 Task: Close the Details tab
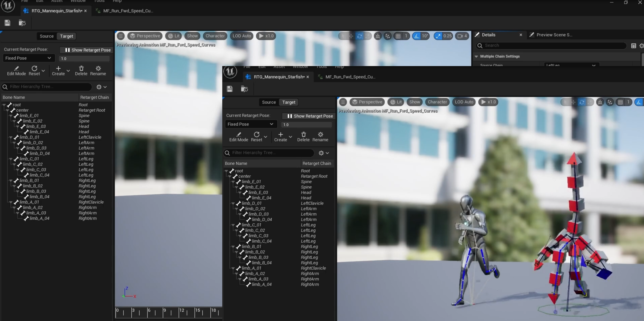[x=521, y=35]
